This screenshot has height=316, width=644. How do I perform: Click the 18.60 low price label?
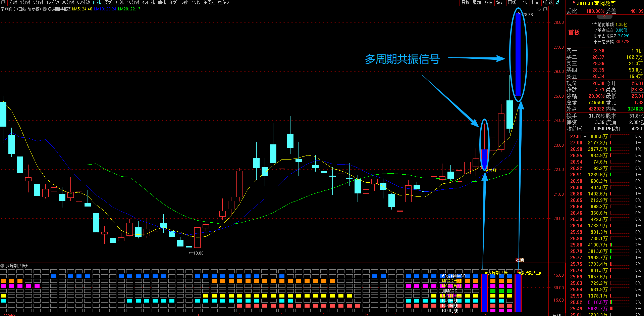pos(198,253)
